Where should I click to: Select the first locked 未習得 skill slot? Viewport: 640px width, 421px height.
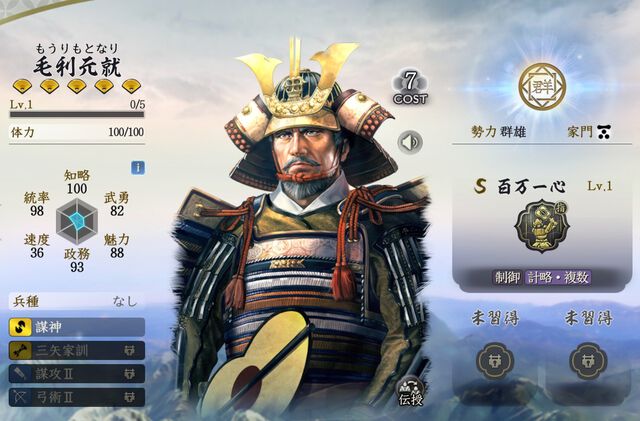pos(495,361)
